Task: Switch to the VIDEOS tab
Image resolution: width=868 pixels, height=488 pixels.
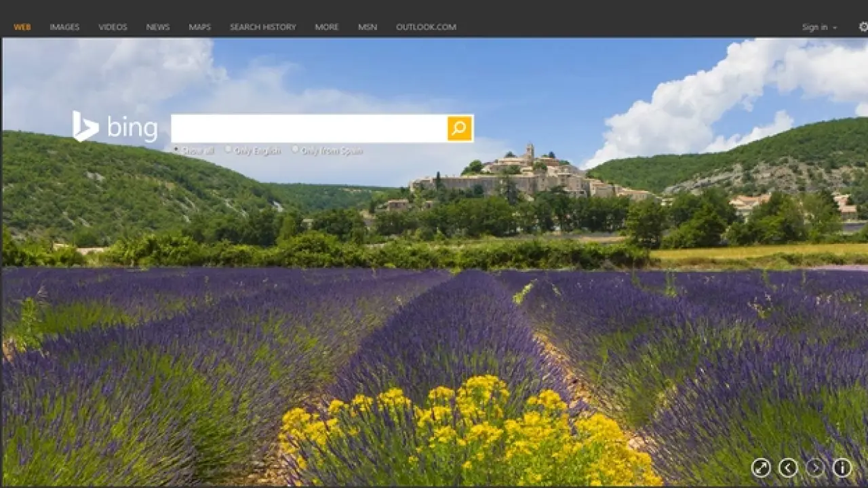Action: (x=113, y=27)
